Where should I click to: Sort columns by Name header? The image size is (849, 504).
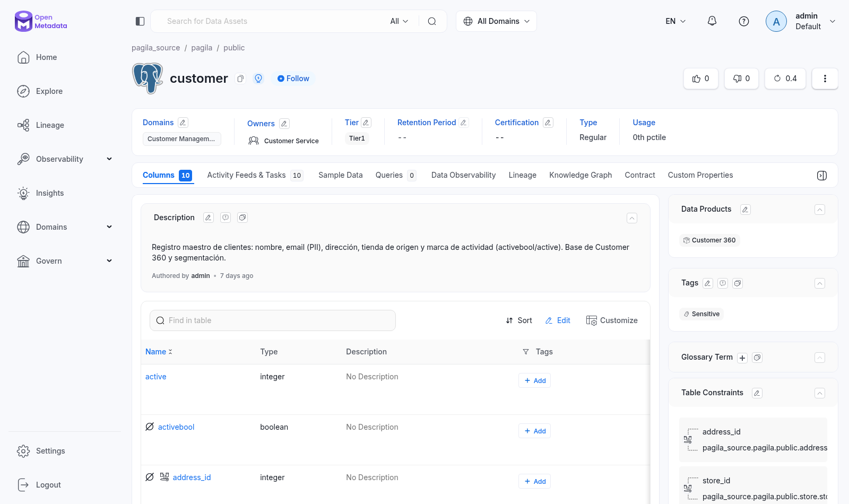click(x=159, y=352)
